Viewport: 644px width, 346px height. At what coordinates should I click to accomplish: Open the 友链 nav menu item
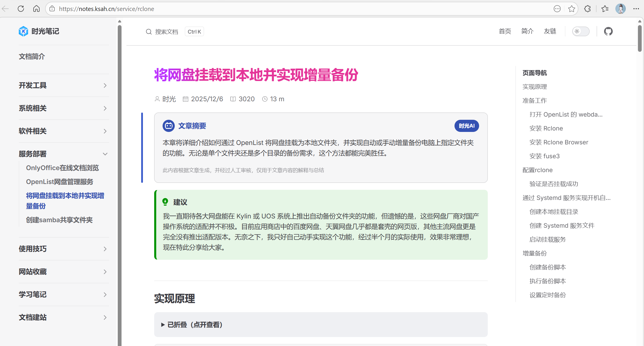(x=550, y=31)
